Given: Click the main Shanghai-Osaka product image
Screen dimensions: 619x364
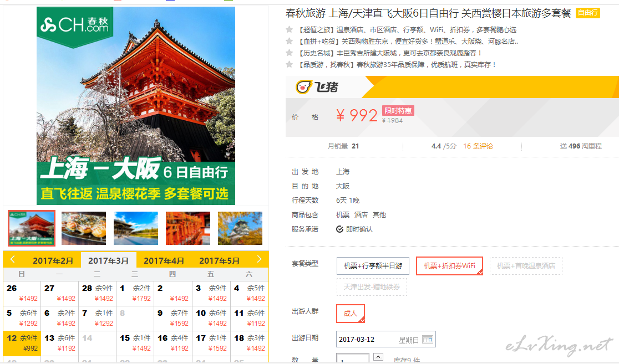Looking at the screenshot, I should click(136, 106).
